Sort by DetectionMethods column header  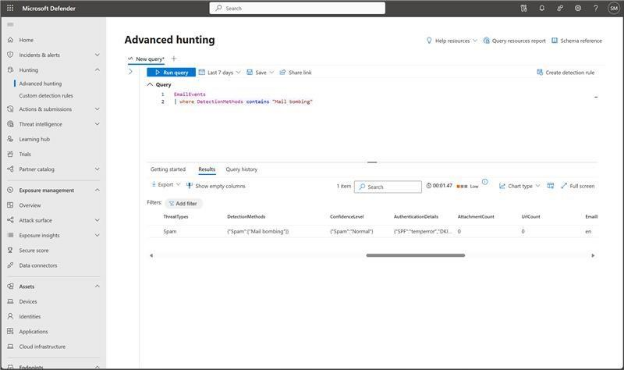click(246, 217)
